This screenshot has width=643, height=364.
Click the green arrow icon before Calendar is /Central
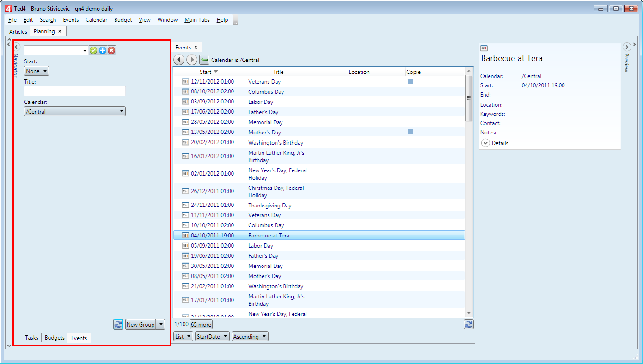(204, 60)
